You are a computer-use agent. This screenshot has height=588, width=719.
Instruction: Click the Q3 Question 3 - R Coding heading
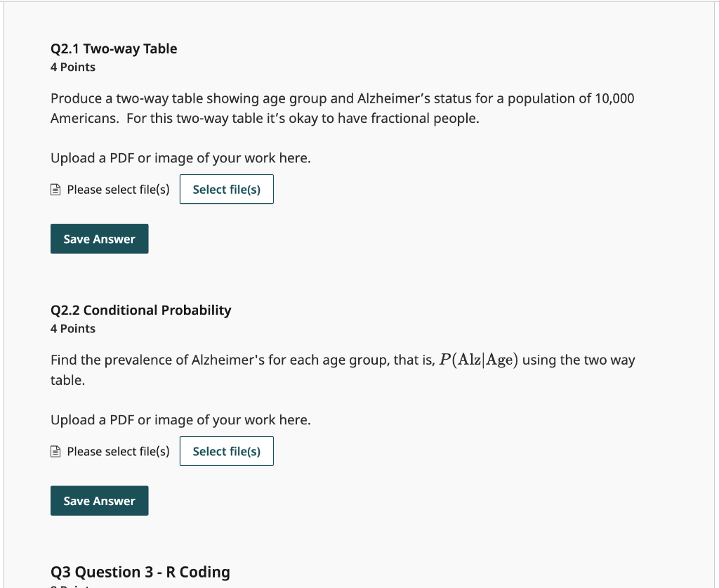pyautogui.click(x=140, y=572)
